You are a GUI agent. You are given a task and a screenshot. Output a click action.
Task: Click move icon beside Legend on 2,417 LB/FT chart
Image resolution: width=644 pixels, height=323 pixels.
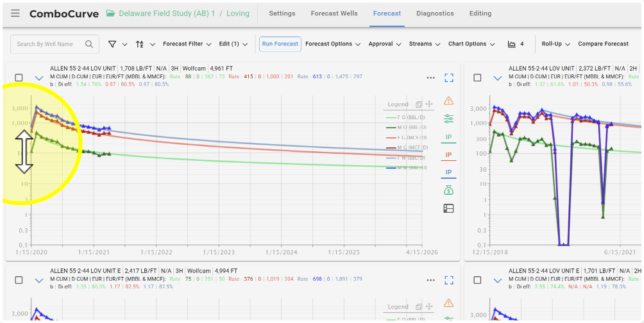429,306
